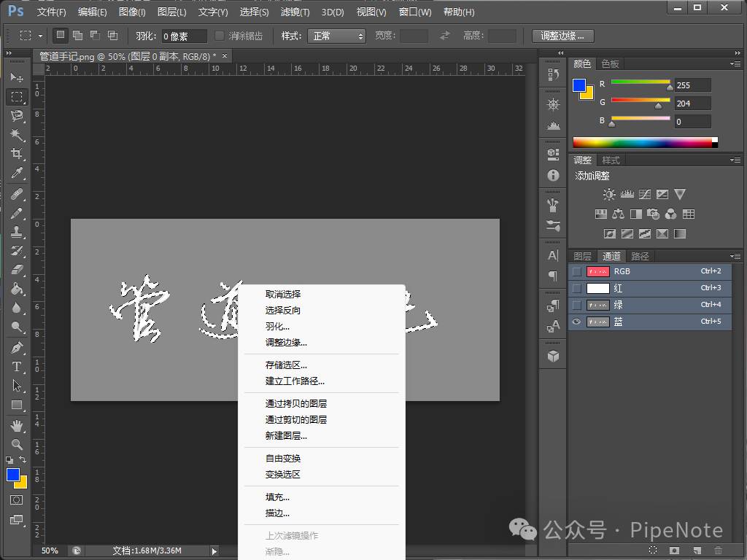Choose New Selection mode button

click(x=60, y=35)
